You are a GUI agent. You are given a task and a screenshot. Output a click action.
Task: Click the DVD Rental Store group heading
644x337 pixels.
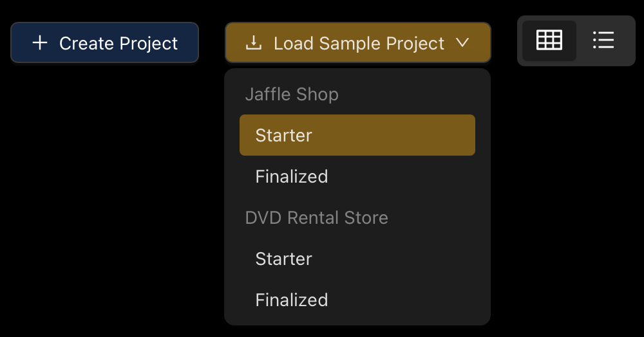(x=316, y=217)
